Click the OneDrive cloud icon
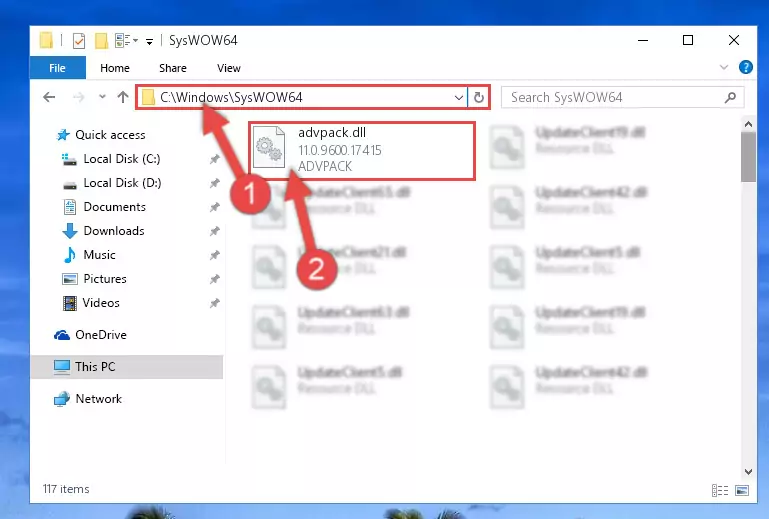This screenshot has width=769, height=519. (62, 335)
